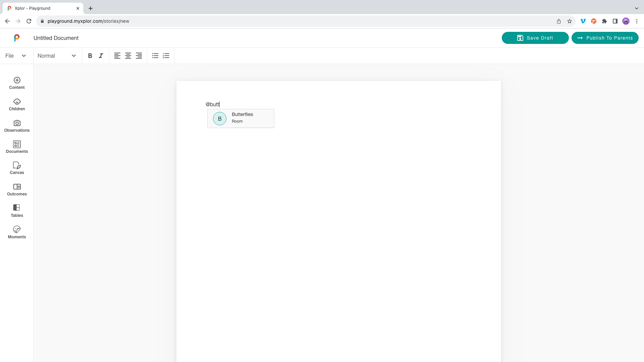The image size is (644, 362).
Task: Select the Butterflies room suggestion
Action: [240, 118]
